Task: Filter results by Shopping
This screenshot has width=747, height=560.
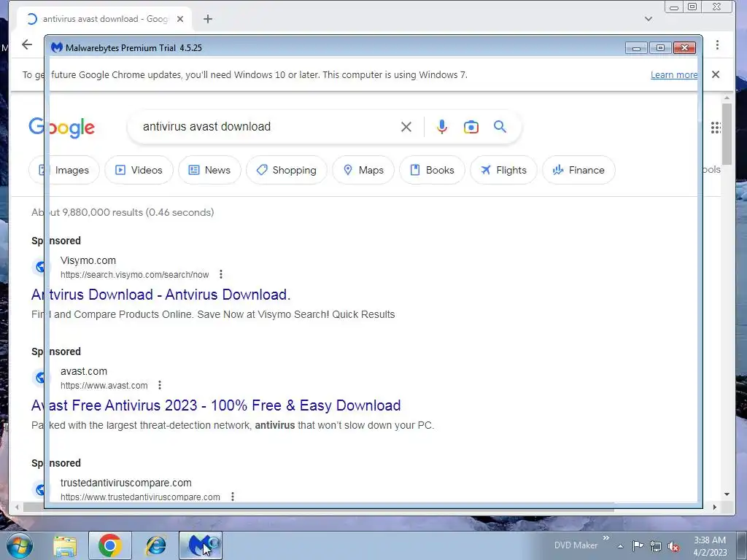Action: point(286,170)
